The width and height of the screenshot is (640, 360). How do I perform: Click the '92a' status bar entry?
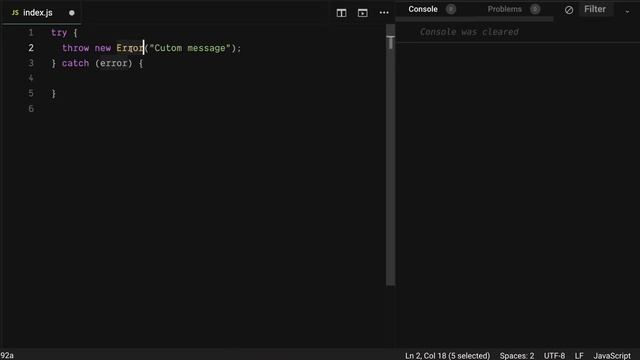pos(7,356)
